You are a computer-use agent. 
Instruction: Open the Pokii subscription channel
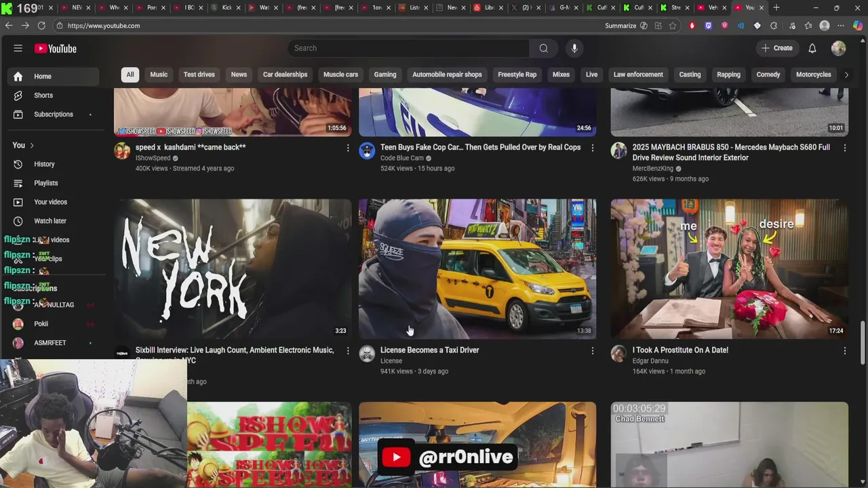click(x=53, y=324)
